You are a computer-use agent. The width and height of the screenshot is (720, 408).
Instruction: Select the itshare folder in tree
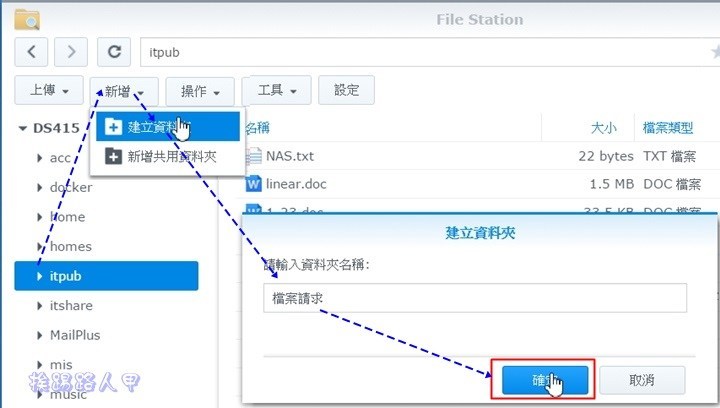(71, 306)
